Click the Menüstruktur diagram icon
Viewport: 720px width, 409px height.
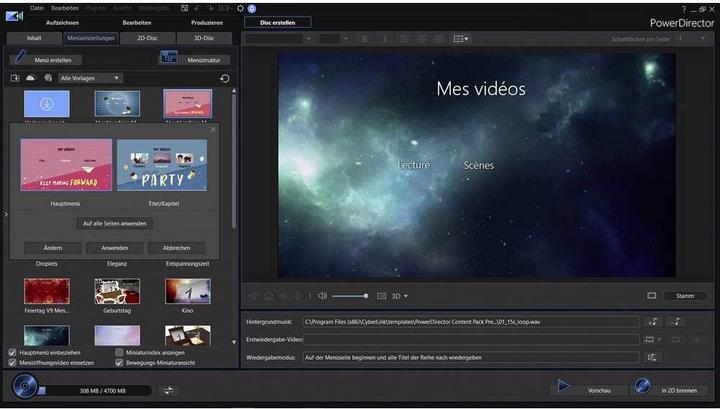pyautogui.click(x=169, y=57)
